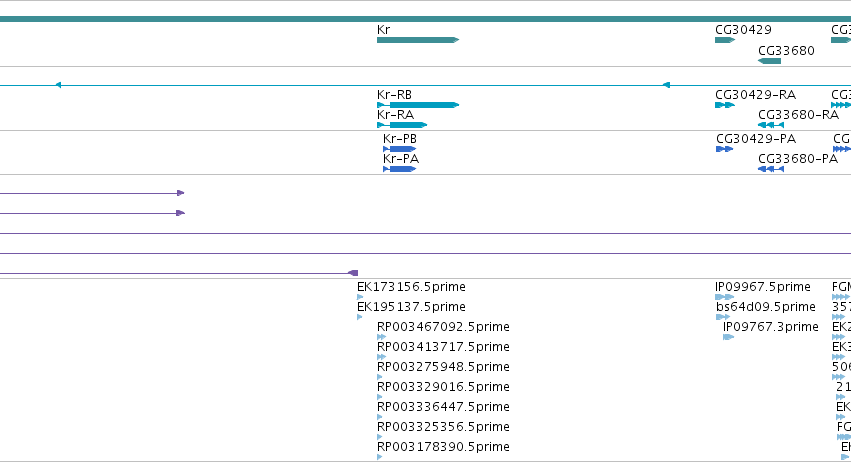Select the purple feature ending in left-pointing block
Viewport: 851px width, 462px height.
179,273
